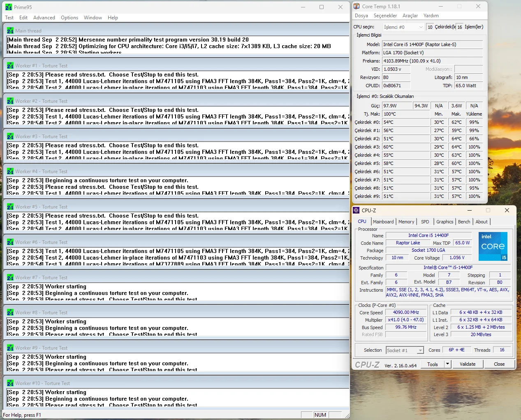The width and height of the screenshot is (521, 420).
Task: Click the Worker #10 Torture Test icon
Action: [x=10, y=383]
